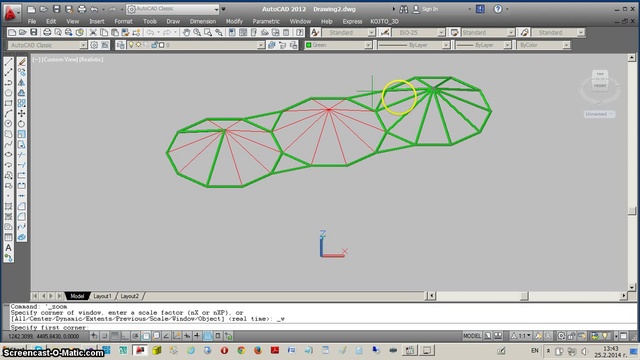Click the FRONT face of ViewCube
The height and width of the screenshot is (360, 640).
click(x=600, y=86)
